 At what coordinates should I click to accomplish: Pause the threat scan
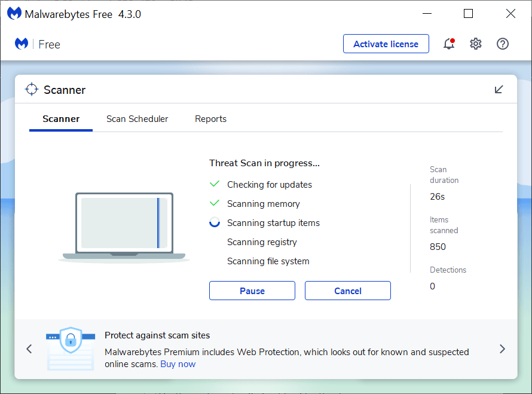pos(252,291)
